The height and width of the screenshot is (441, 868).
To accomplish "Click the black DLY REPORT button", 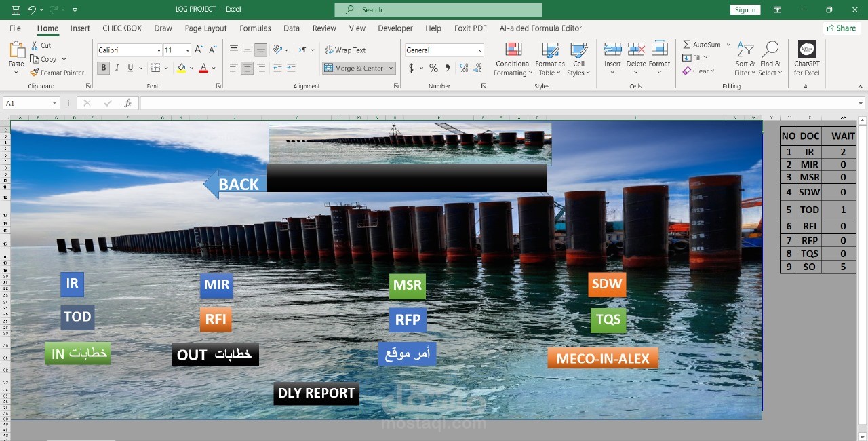I will point(316,394).
